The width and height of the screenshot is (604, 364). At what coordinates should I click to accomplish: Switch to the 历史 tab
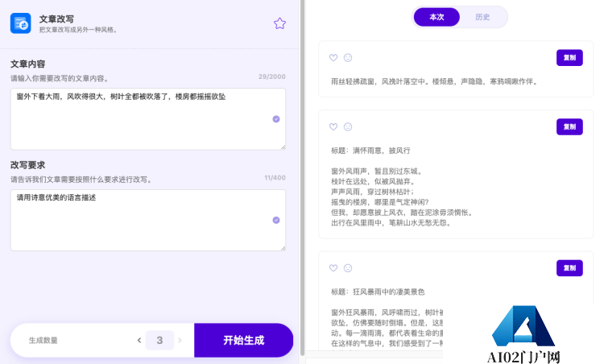click(482, 18)
